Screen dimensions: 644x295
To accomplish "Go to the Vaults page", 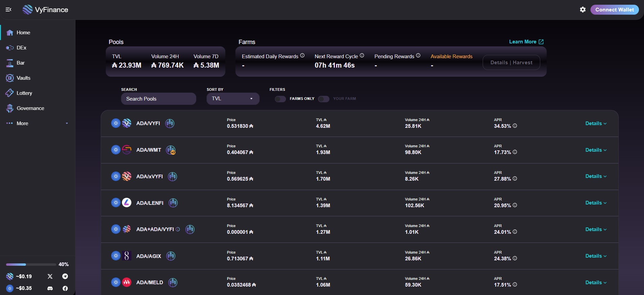I will (x=23, y=78).
